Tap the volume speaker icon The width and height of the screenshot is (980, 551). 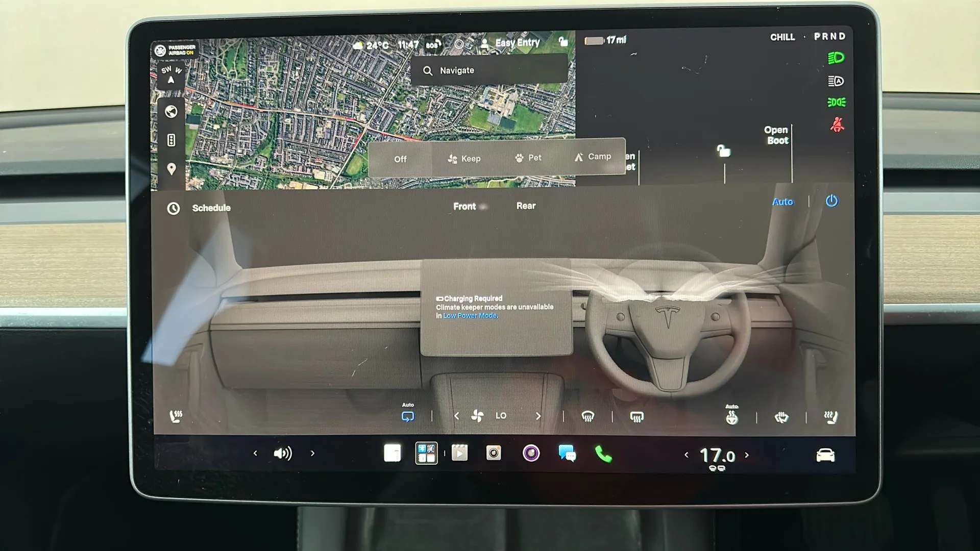[x=283, y=453]
